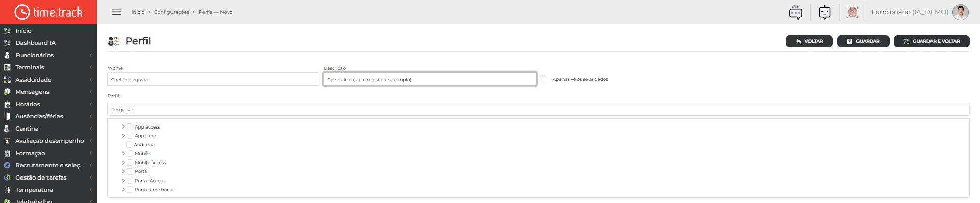
Task: Check the 'Apenas vê os seus dados' box
Action: coord(543,79)
